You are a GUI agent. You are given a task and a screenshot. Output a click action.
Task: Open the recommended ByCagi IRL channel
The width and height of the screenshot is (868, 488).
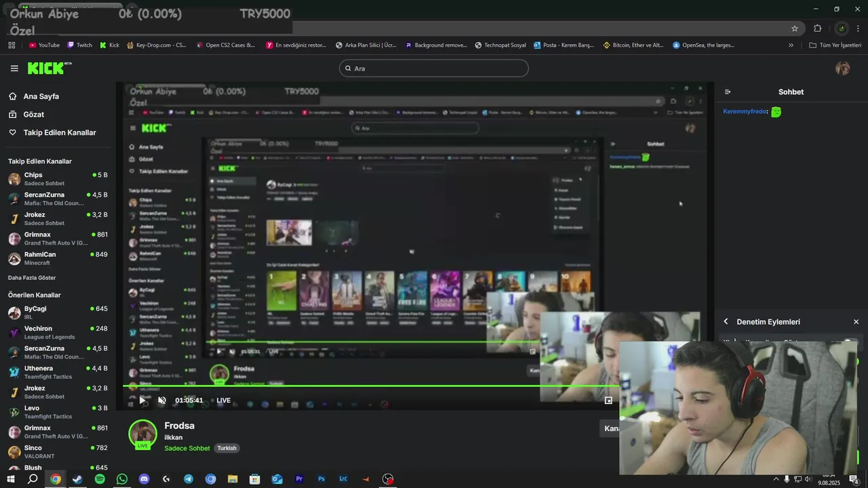tap(58, 312)
